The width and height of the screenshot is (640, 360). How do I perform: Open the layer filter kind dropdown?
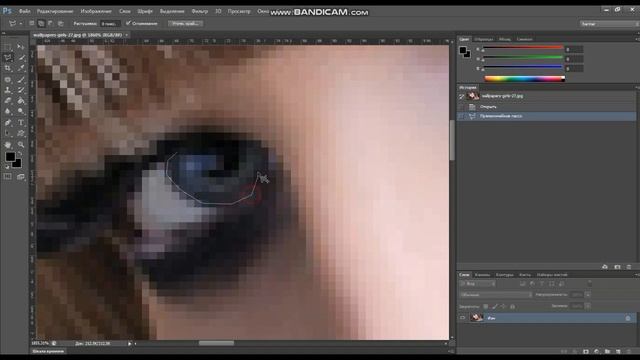tap(478, 283)
